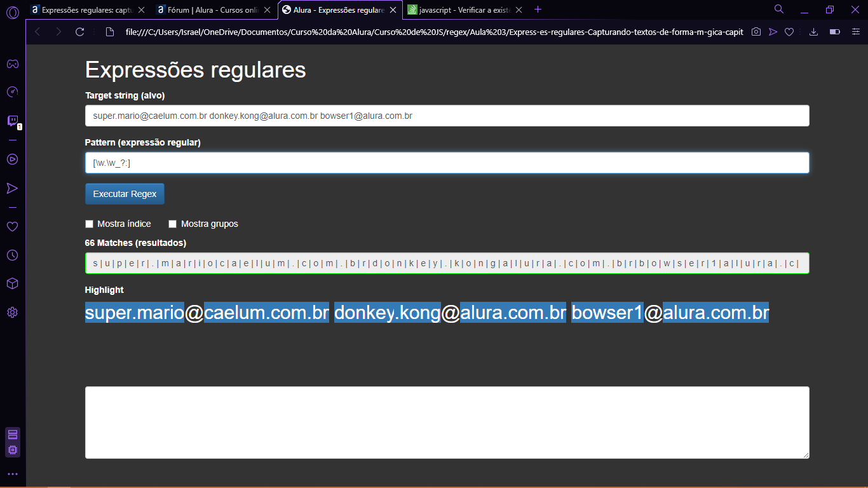Image resolution: width=868 pixels, height=488 pixels.
Task: Click the 'Expressões regulares' page heading
Action: pyautogui.click(x=196, y=70)
